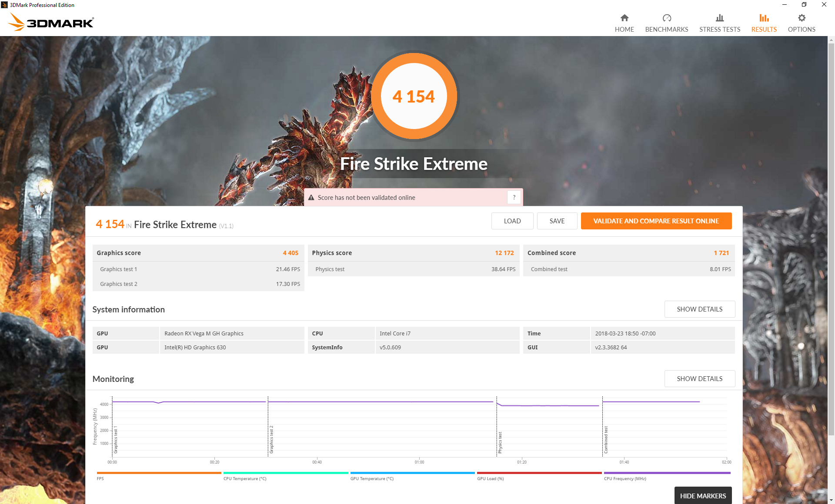The width and height of the screenshot is (835, 504).
Task: Open Stress Tests chart icon
Action: point(720,18)
